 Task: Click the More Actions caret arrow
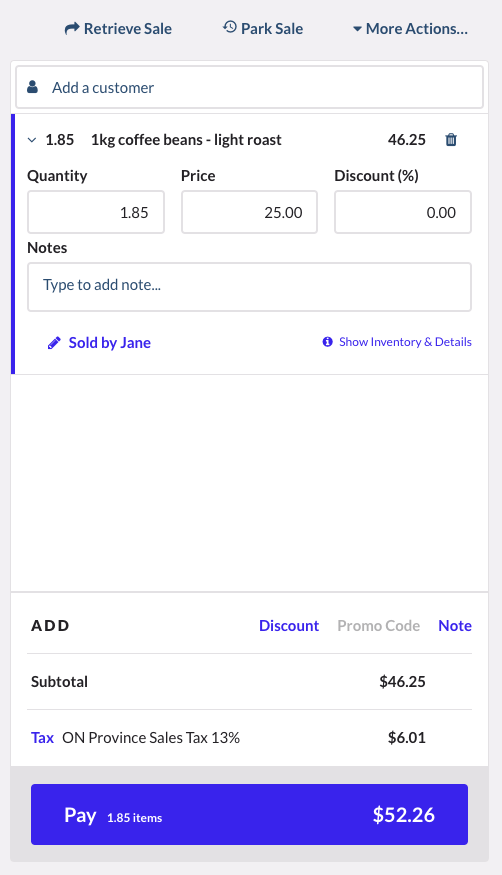tap(358, 29)
